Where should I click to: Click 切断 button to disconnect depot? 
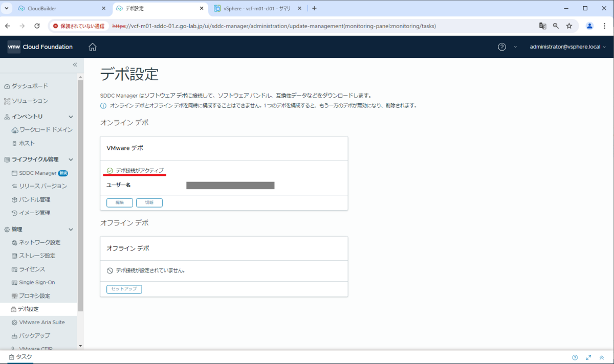click(149, 202)
